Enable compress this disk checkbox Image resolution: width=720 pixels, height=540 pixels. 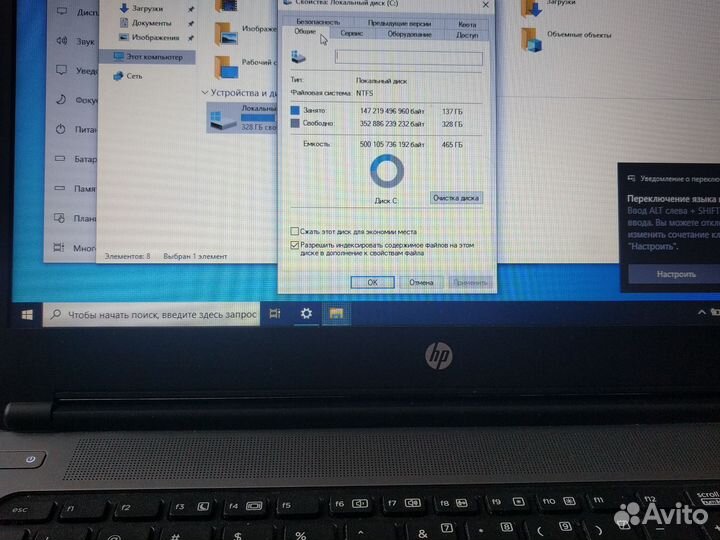point(294,231)
